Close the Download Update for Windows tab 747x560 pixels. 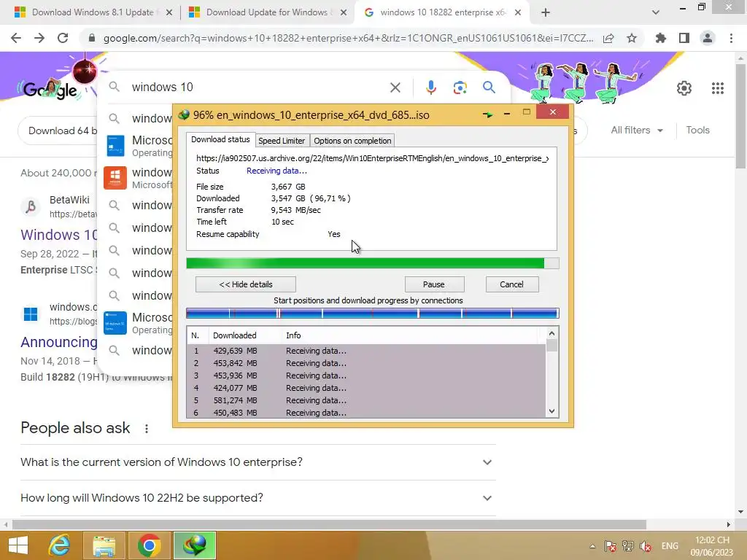(x=344, y=12)
